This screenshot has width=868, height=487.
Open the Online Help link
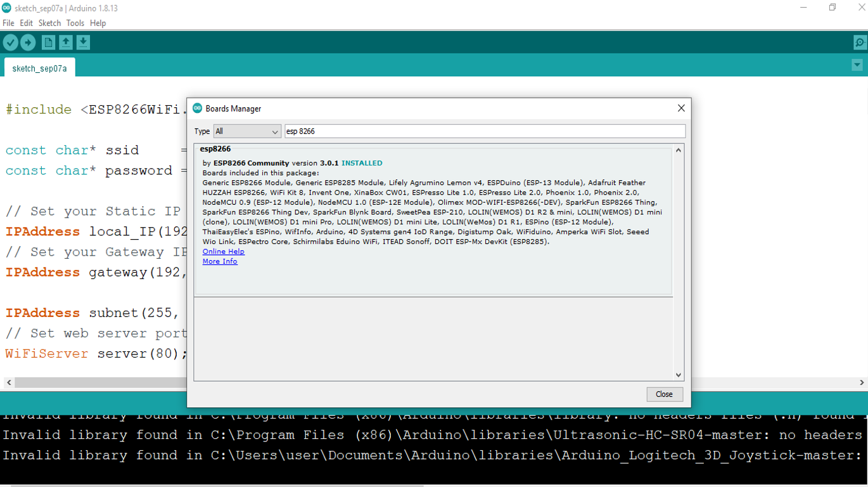coord(223,252)
